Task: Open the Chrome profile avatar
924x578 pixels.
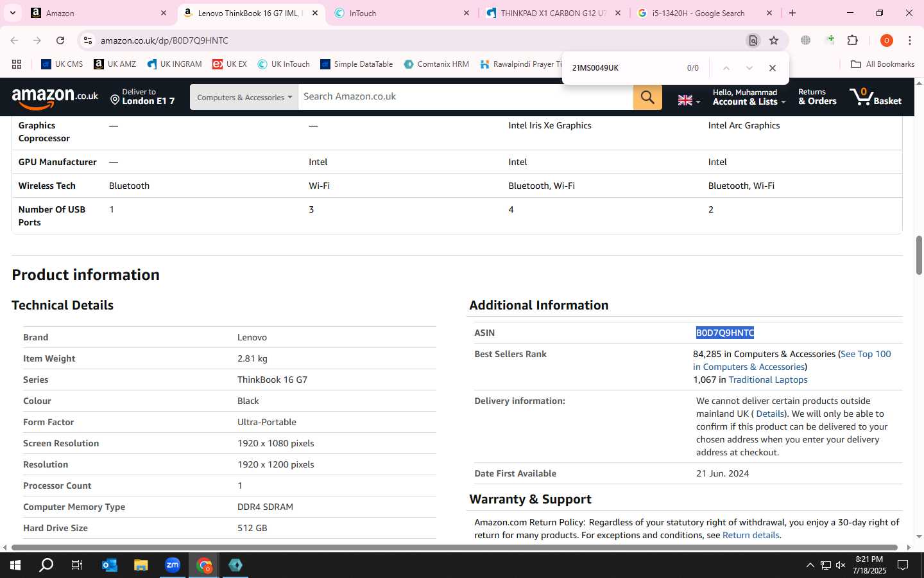Action: coord(887,40)
